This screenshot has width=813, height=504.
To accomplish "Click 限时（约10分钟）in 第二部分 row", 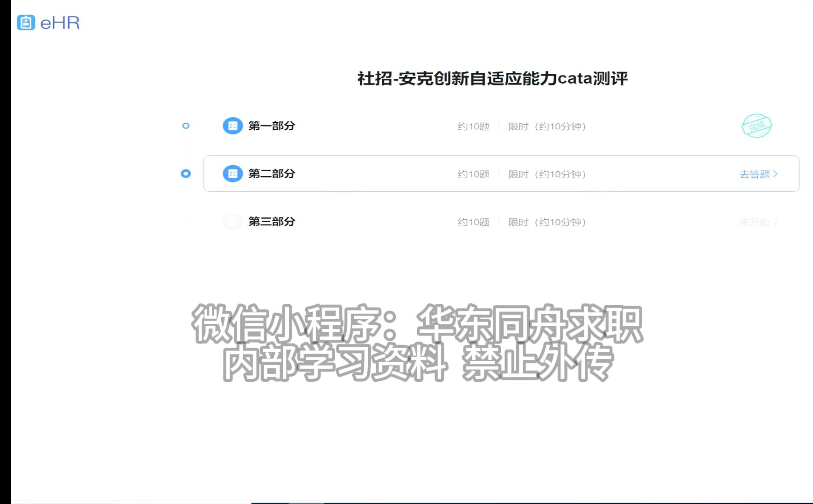I will [547, 174].
